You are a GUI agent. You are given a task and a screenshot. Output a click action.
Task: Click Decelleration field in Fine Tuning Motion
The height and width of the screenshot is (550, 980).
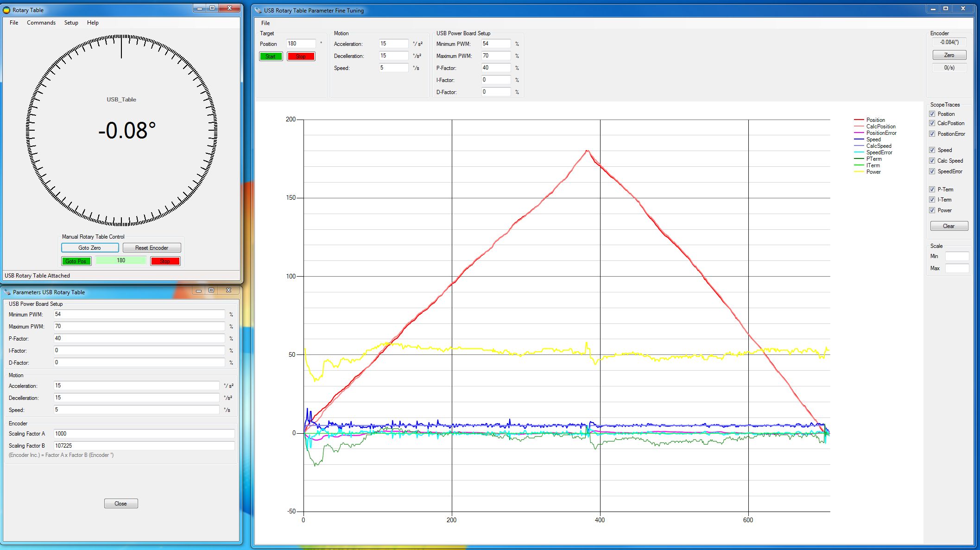[x=393, y=56]
